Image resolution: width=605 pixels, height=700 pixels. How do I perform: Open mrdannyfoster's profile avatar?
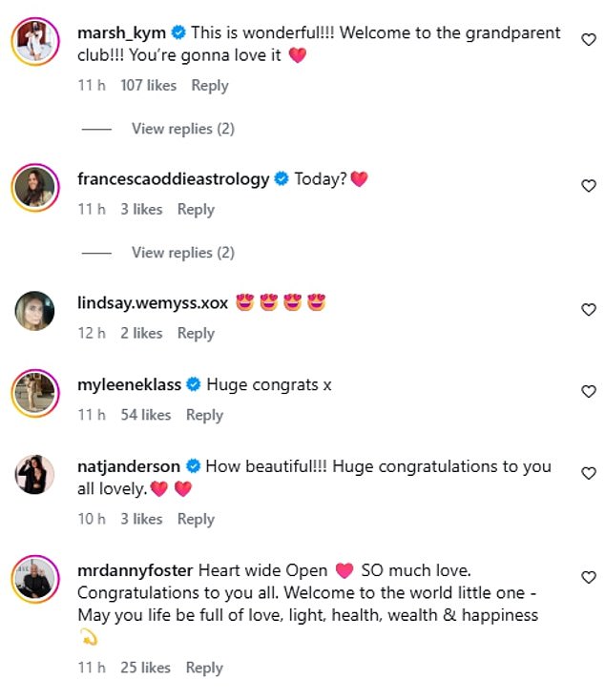(34, 577)
